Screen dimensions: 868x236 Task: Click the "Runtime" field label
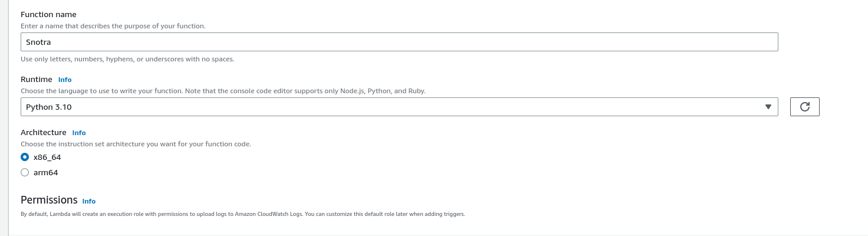coord(37,79)
